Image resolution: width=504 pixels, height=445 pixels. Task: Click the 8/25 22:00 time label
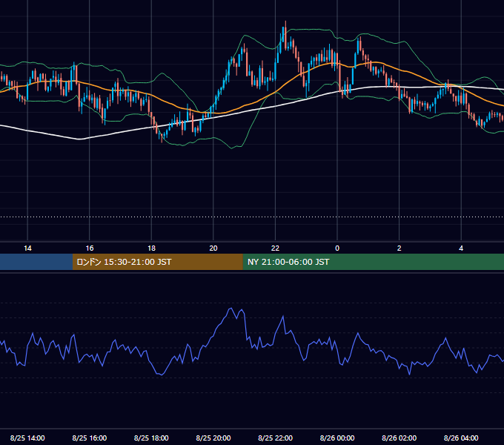point(275,438)
